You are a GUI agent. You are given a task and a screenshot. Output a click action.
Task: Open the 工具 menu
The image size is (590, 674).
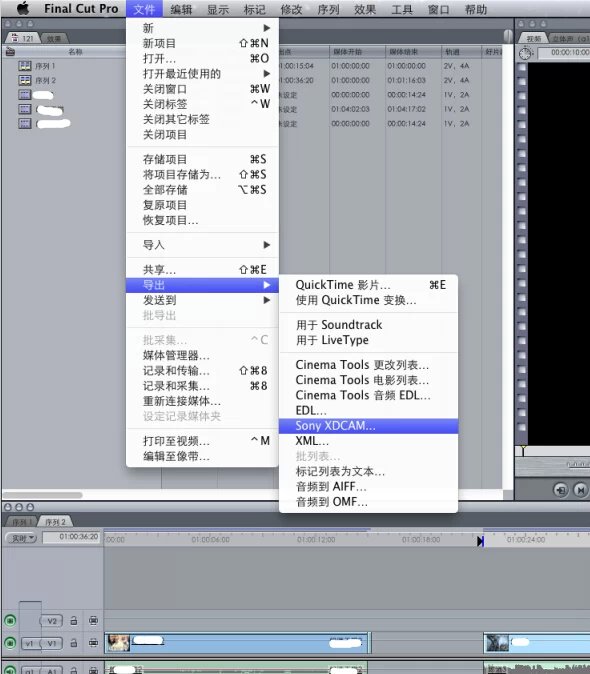point(402,9)
